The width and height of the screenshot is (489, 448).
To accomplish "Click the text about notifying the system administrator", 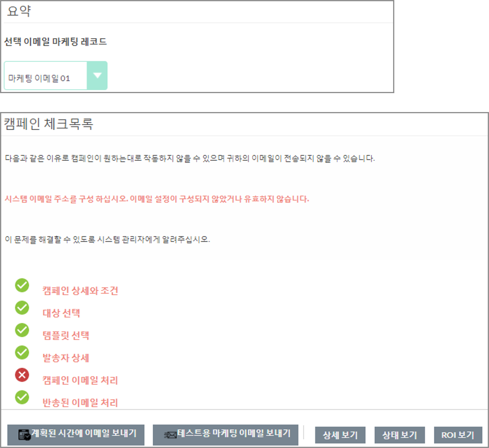I will 107,240.
